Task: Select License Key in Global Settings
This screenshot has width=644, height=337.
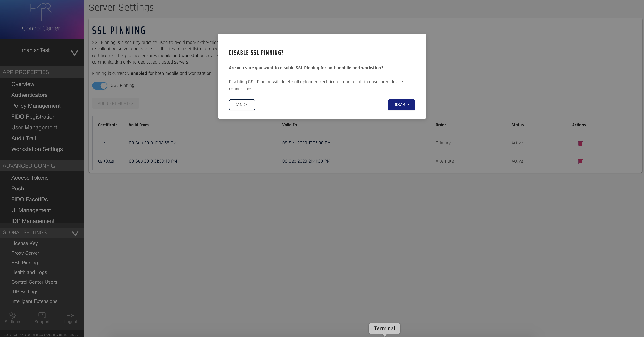Action: 25,243
